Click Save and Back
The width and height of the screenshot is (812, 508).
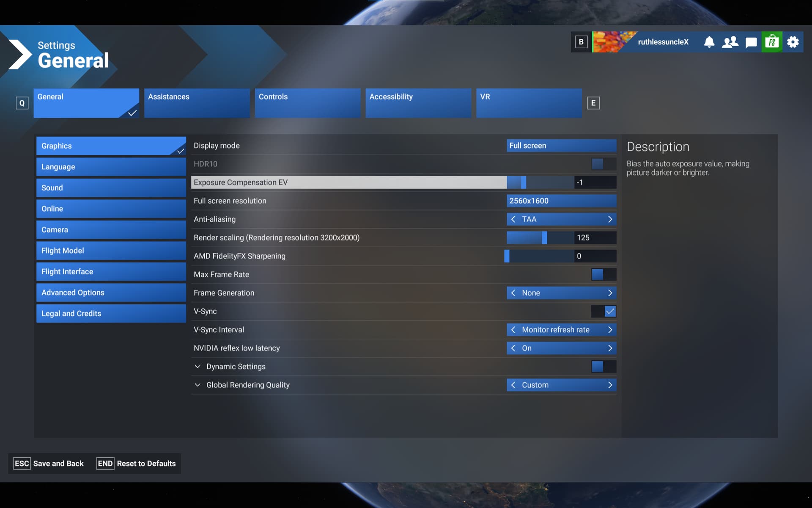click(x=49, y=464)
